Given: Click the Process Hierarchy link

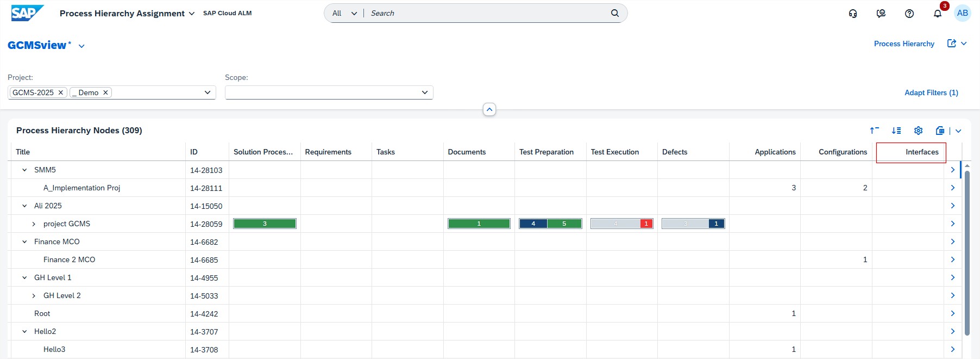Looking at the screenshot, I should pyautogui.click(x=904, y=44).
